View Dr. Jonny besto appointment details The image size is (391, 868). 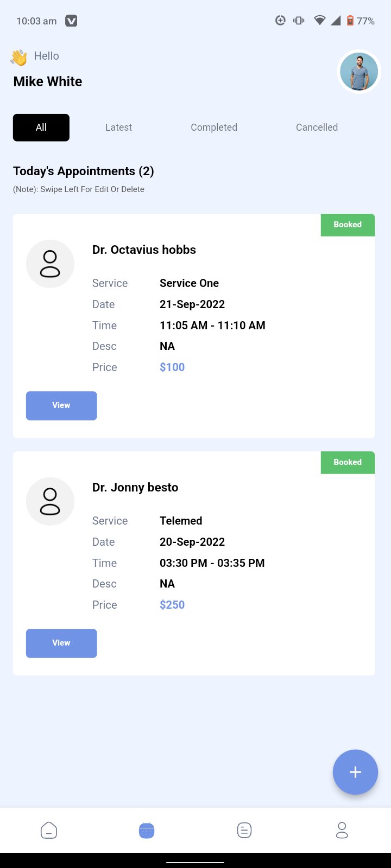click(61, 643)
